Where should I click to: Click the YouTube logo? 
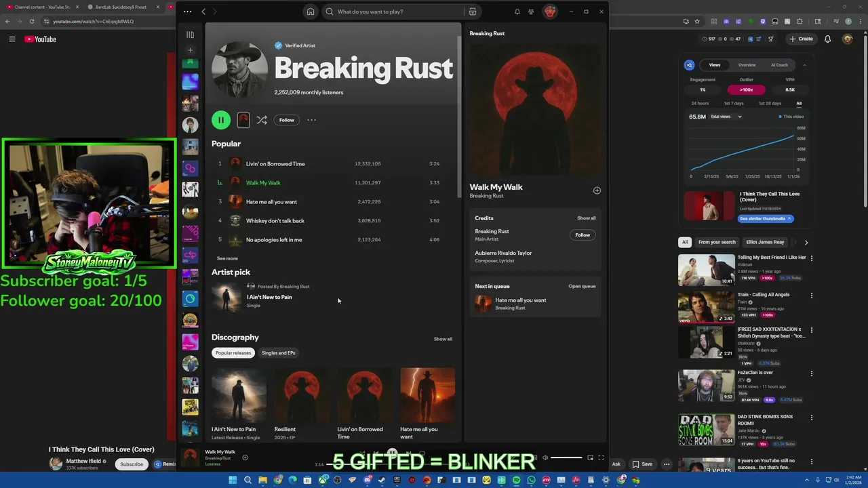coord(40,39)
